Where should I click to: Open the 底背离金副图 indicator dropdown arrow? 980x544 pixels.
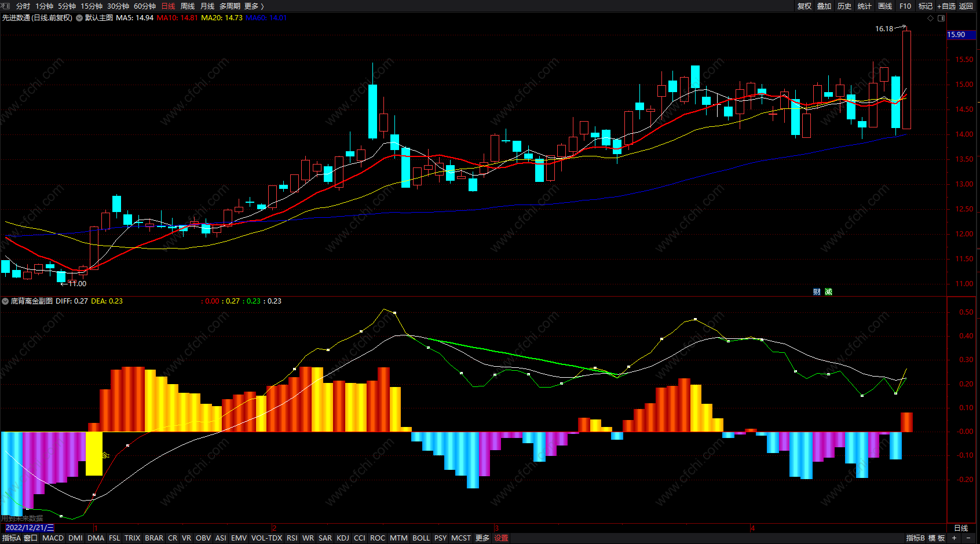click(5, 301)
